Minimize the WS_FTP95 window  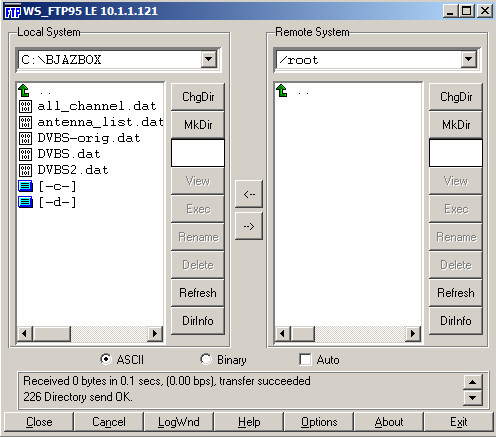point(450,11)
